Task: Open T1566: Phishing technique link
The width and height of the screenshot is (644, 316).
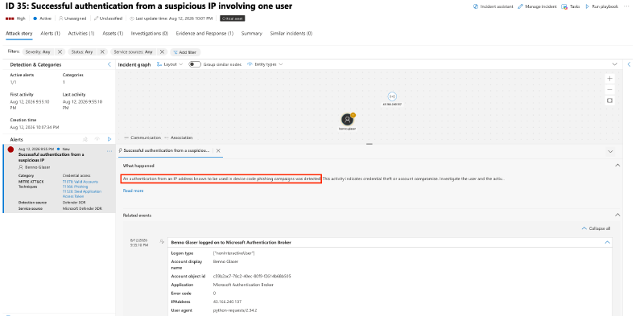Action: [x=75, y=187]
